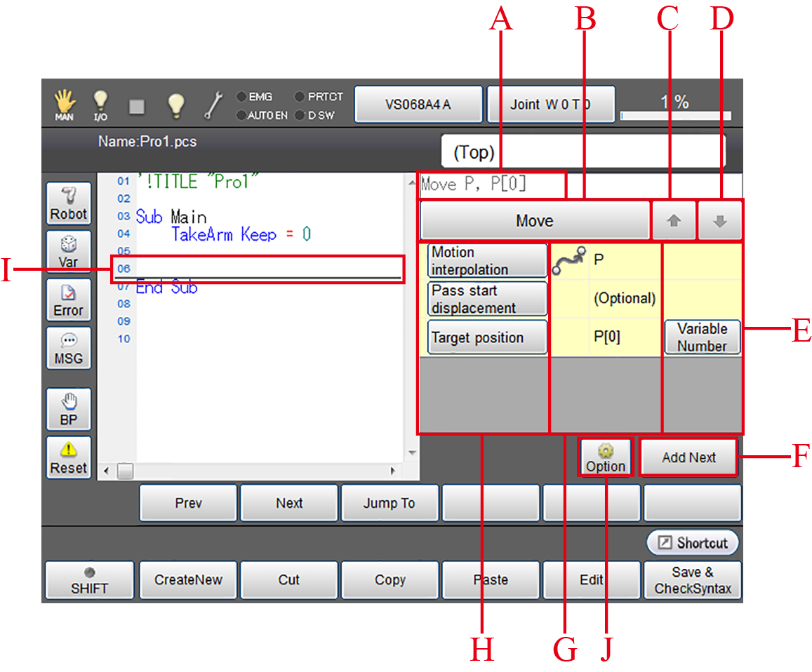
Task: Tap the MAN hand mode icon
Action: (x=65, y=105)
